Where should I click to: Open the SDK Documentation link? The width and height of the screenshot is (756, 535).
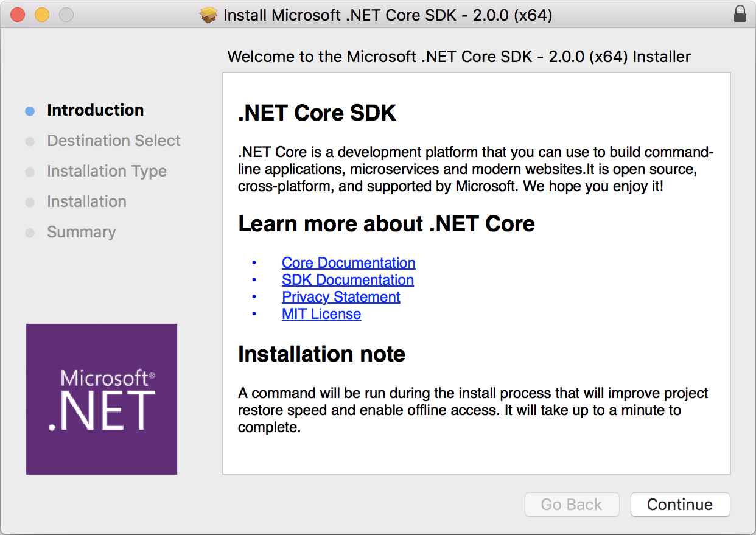point(348,280)
